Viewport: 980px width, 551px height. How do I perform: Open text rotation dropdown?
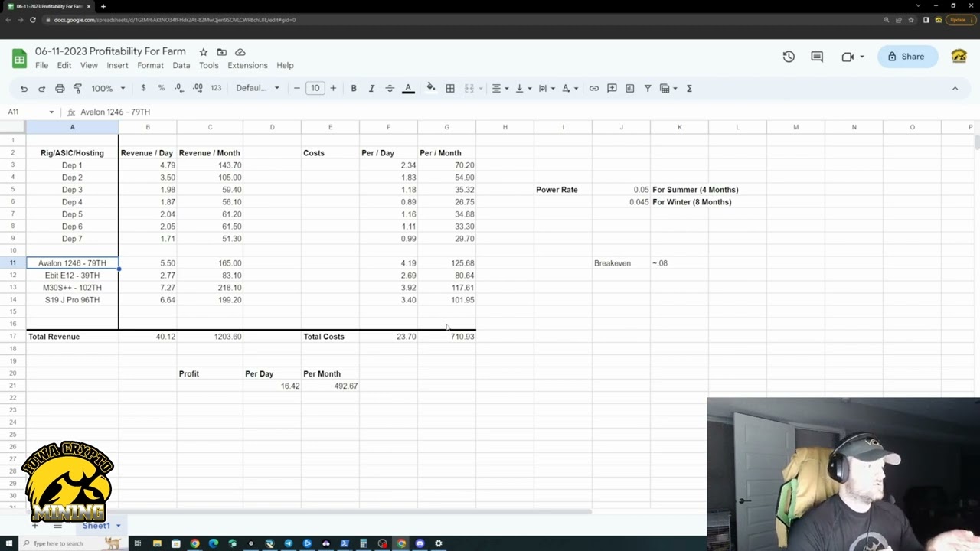[569, 89]
